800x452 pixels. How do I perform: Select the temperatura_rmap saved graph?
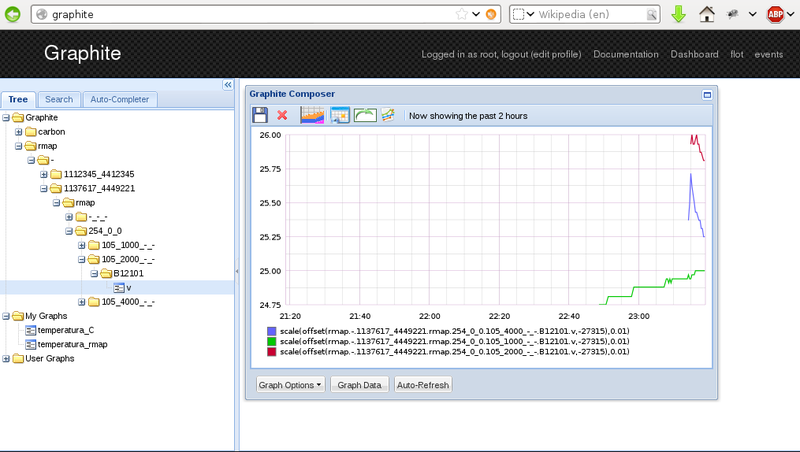coord(72,344)
